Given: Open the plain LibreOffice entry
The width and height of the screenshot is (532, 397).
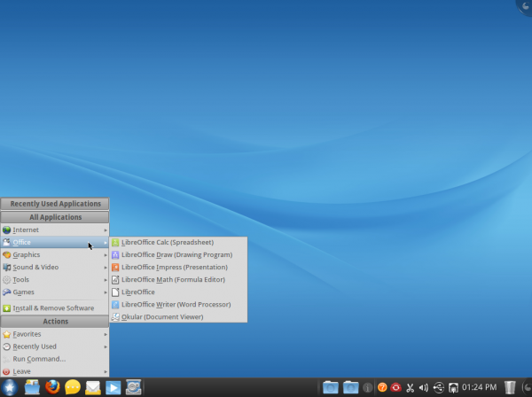Looking at the screenshot, I should click(x=178, y=292).
